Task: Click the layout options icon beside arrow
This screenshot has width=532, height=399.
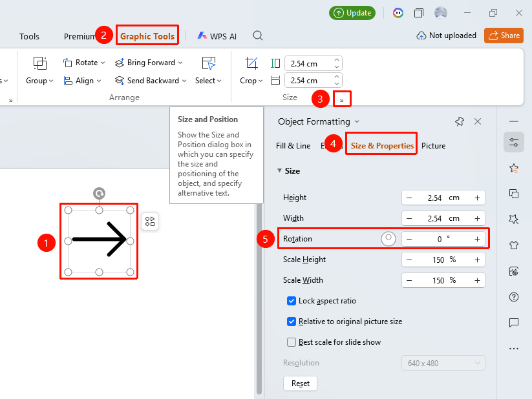Action: coord(150,221)
